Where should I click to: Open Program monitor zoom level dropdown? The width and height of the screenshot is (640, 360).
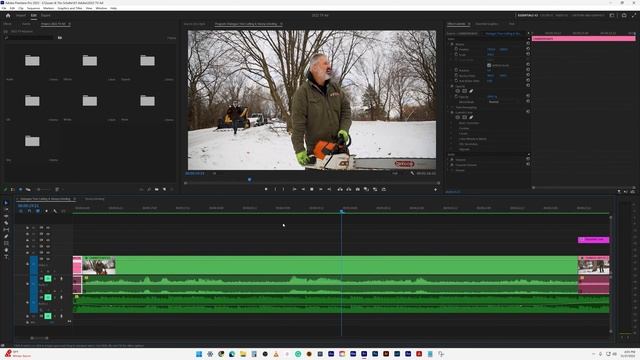click(214, 173)
